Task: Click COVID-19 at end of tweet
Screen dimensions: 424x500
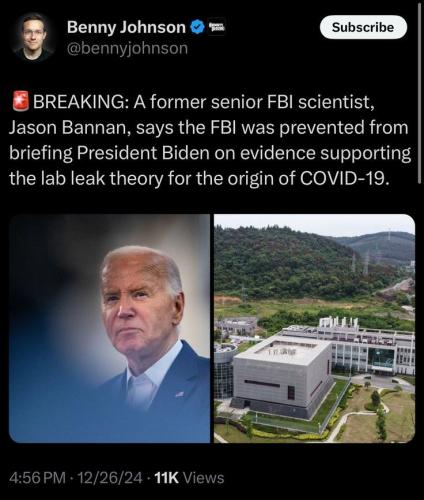Action: [344, 179]
